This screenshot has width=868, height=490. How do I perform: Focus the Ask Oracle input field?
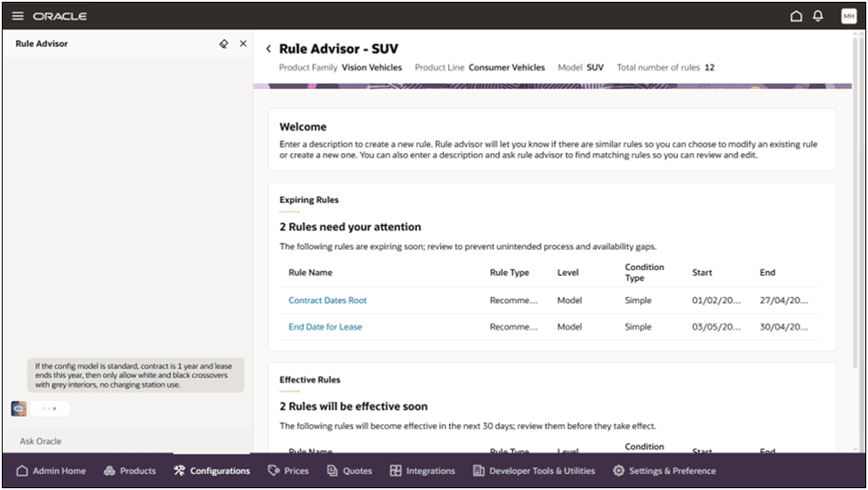tap(127, 441)
